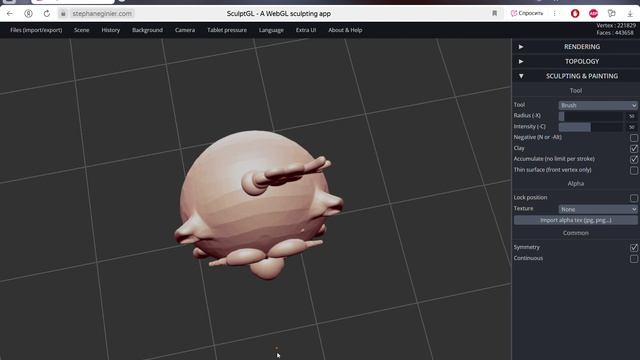This screenshot has width=640, height=360.
Task: Open the Tablet pressure menu
Action: point(227,30)
